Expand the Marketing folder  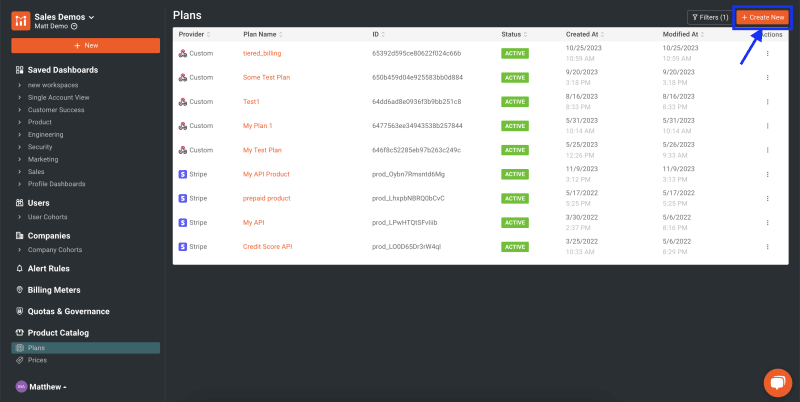coord(43,159)
